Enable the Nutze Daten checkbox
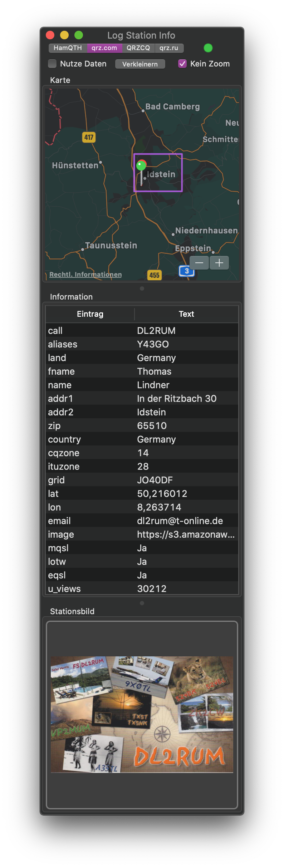This screenshot has width=284, height=868. [53, 64]
